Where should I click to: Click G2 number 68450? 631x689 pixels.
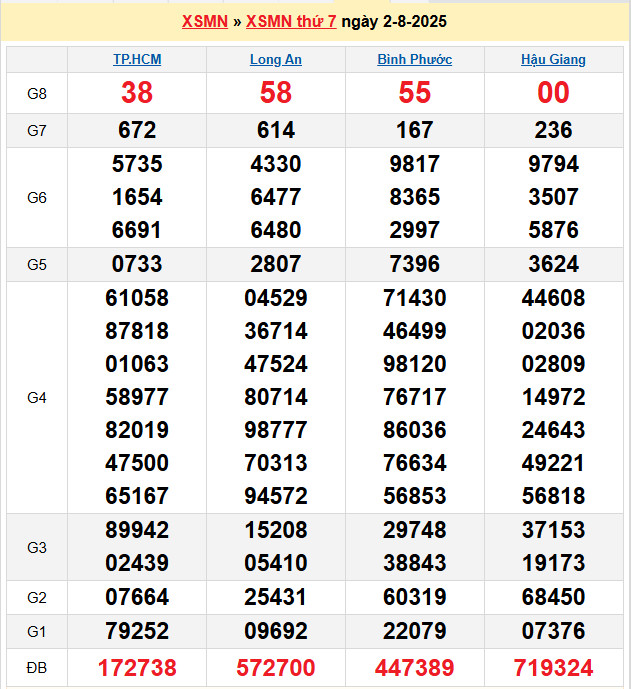[x=553, y=597]
